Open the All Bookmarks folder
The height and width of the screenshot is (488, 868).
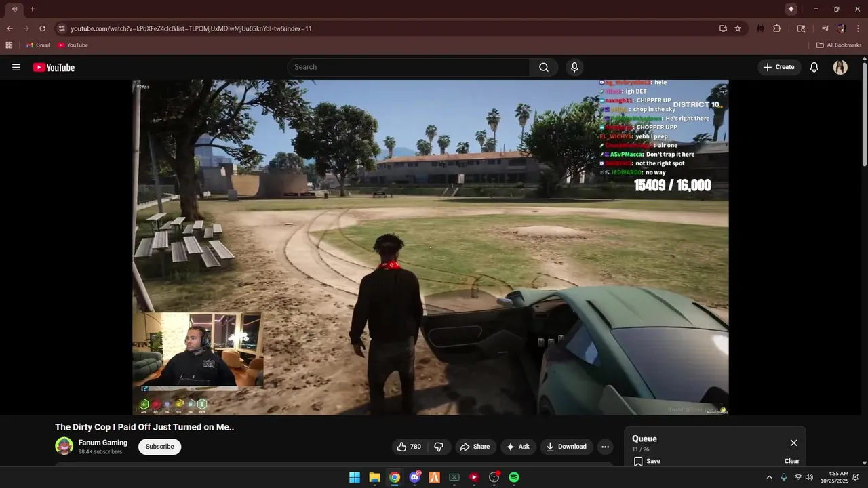click(x=839, y=45)
